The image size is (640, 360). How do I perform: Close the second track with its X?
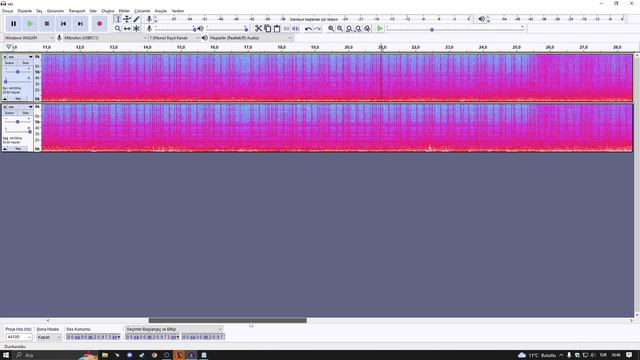tap(5, 107)
